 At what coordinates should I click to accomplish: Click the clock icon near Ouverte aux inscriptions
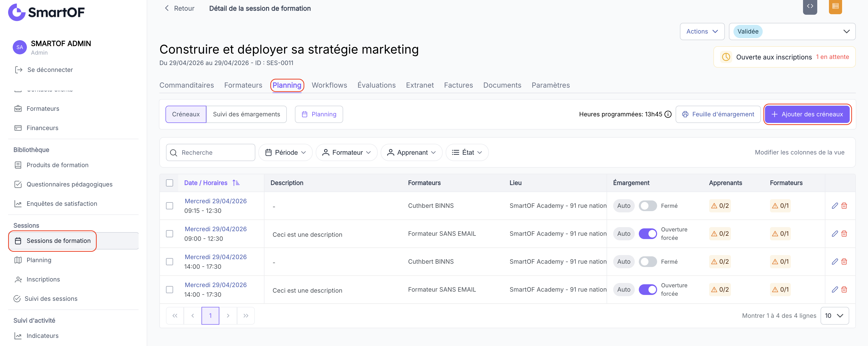[x=726, y=57]
